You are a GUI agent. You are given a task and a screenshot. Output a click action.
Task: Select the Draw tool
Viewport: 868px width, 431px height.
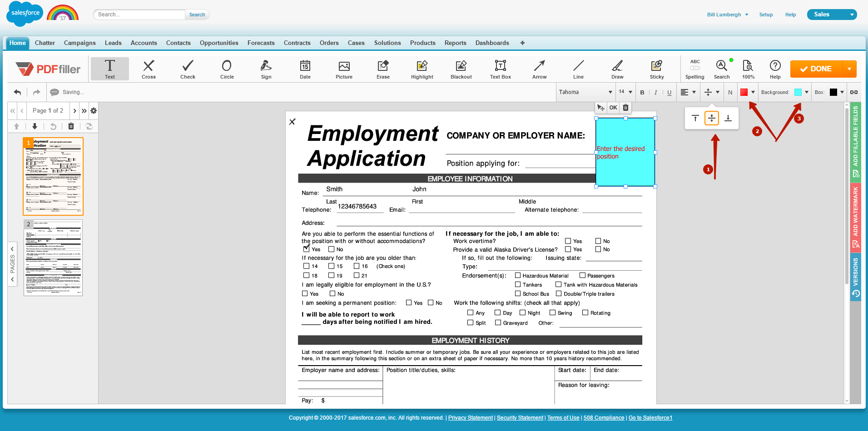click(x=617, y=69)
